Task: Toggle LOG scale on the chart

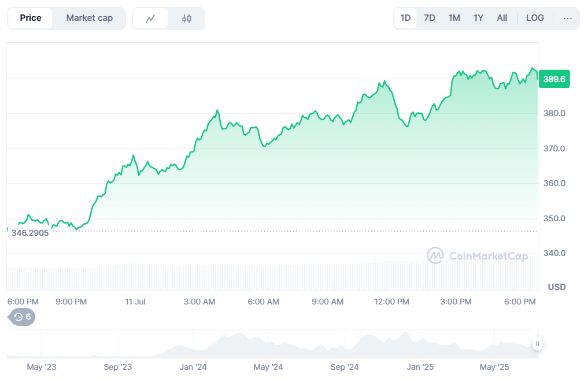Action: [535, 18]
